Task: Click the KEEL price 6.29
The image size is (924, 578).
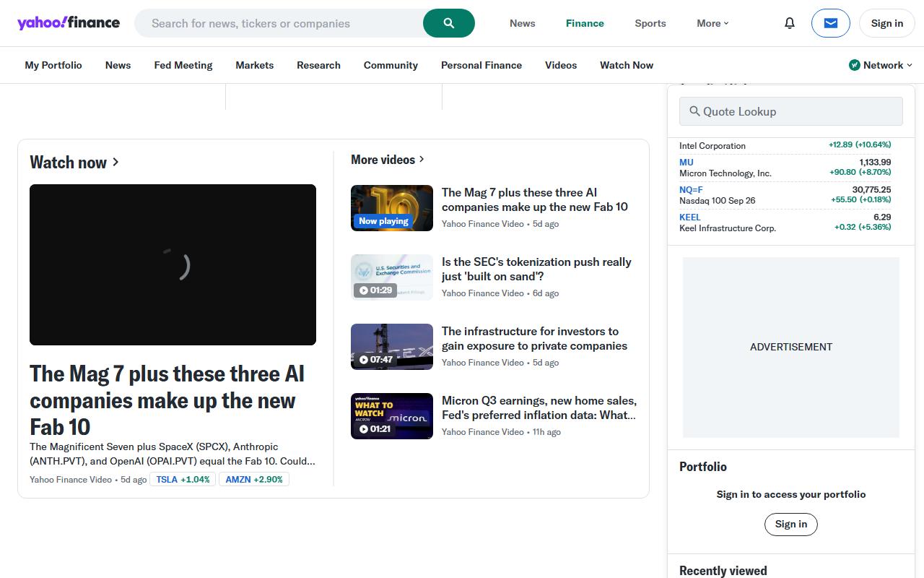Action: pos(882,217)
